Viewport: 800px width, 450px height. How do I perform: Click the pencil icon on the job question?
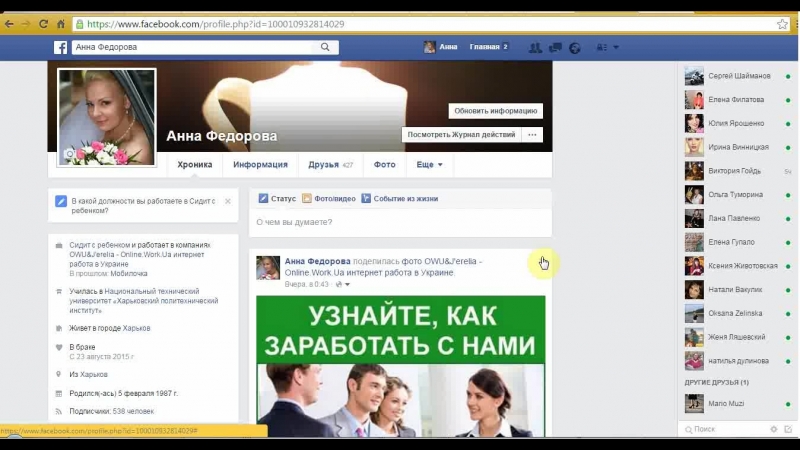(61, 201)
